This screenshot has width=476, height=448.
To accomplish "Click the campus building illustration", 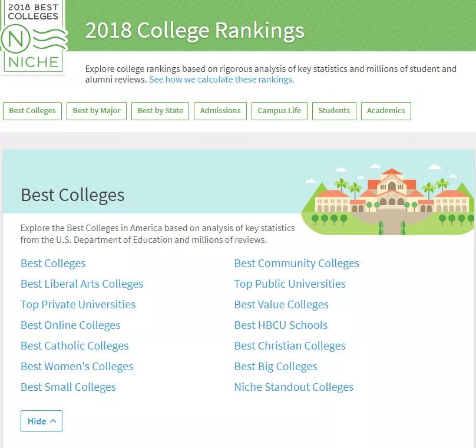I will (388, 200).
